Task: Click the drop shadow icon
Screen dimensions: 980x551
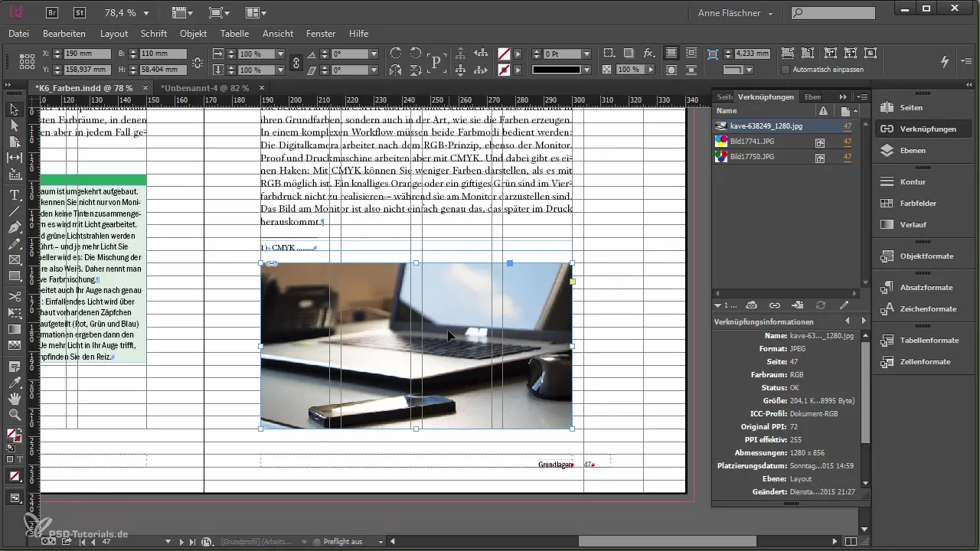Action: coord(629,54)
